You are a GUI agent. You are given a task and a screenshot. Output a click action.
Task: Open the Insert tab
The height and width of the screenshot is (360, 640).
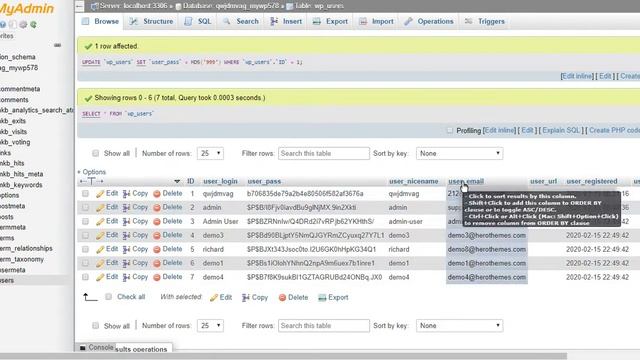pyautogui.click(x=286, y=21)
